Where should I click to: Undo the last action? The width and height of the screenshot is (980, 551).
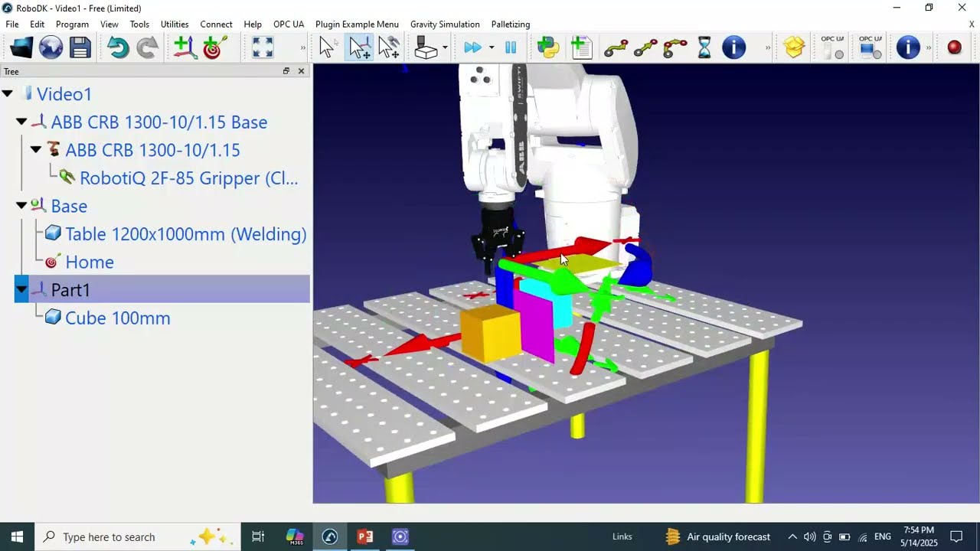[118, 47]
